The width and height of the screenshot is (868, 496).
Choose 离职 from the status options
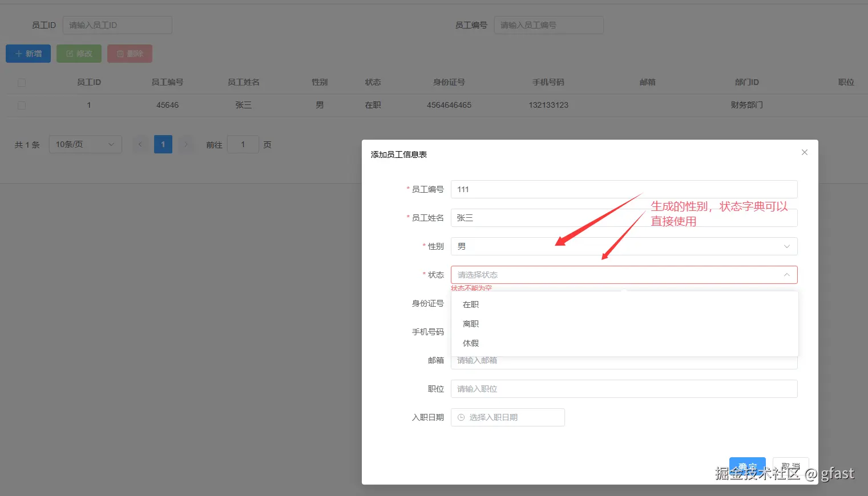624,324
